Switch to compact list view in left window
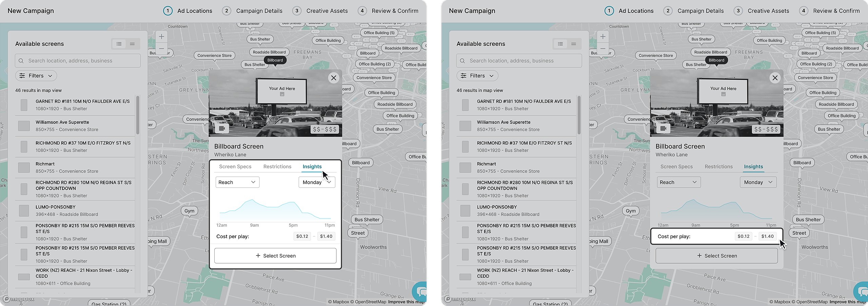This screenshot has height=306, width=868. [132, 44]
